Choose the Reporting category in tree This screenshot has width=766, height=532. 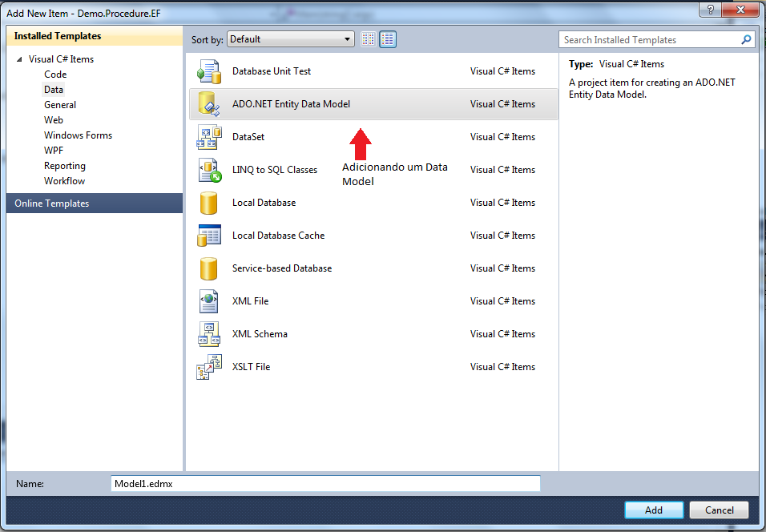[x=65, y=166]
